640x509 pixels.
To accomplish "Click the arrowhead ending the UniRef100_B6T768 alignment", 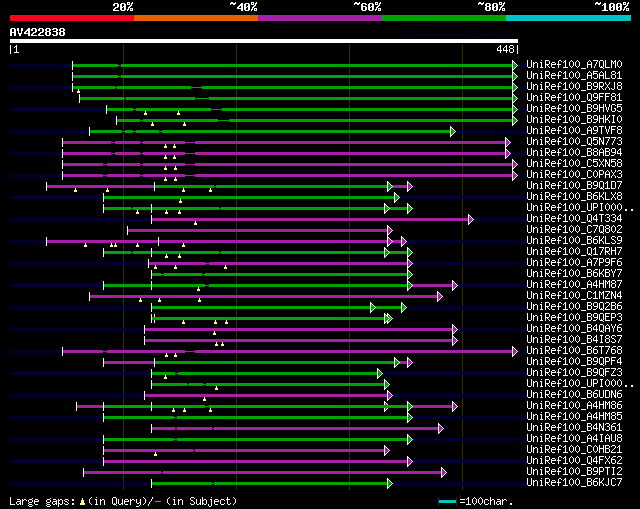I will click(x=515, y=351).
